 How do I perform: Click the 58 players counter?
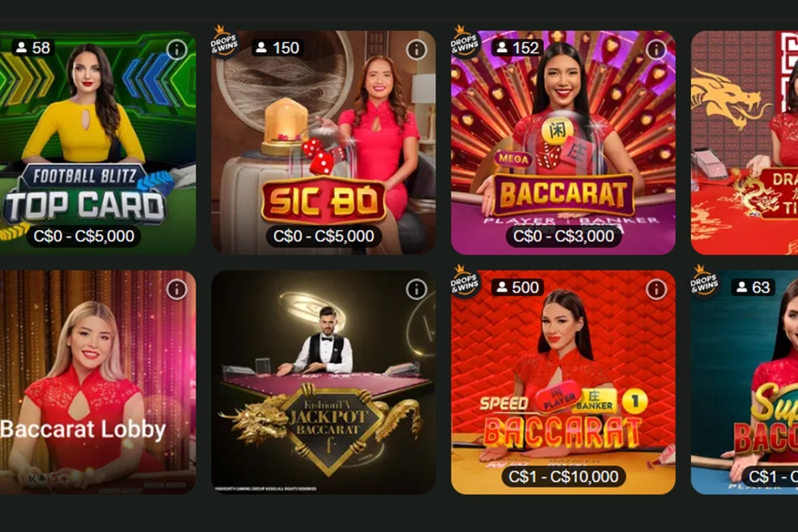coord(33,47)
